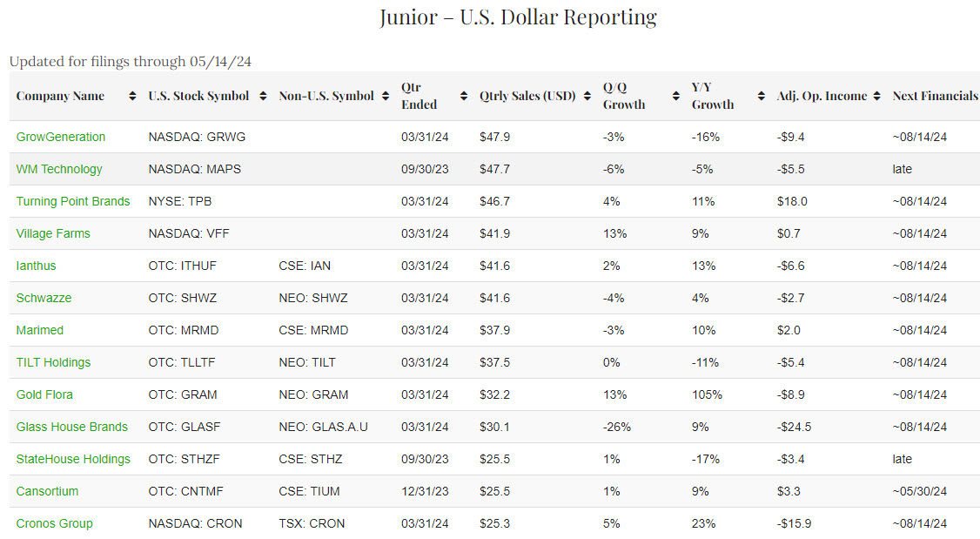Open the Village Farms link
980x539 pixels.
click(53, 233)
